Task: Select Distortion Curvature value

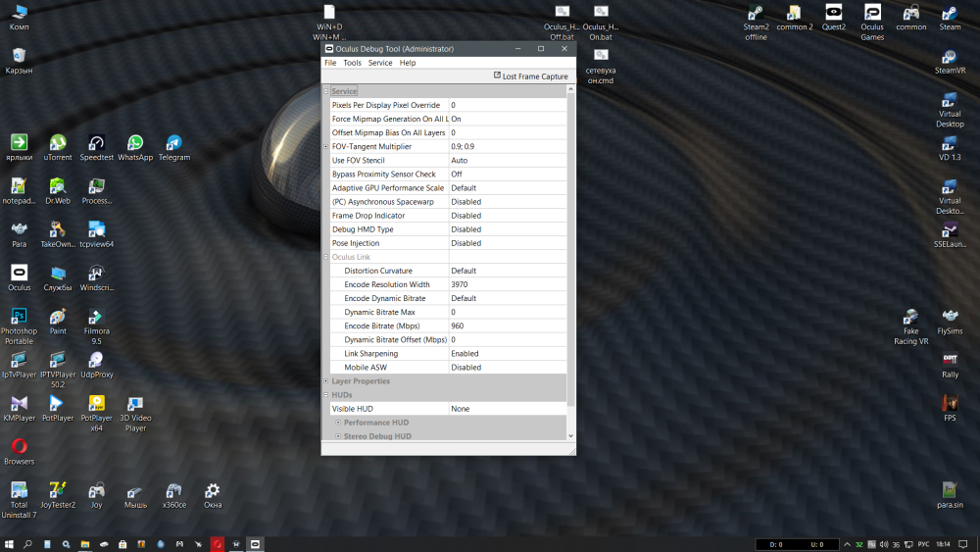Action: pyautogui.click(x=508, y=271)
